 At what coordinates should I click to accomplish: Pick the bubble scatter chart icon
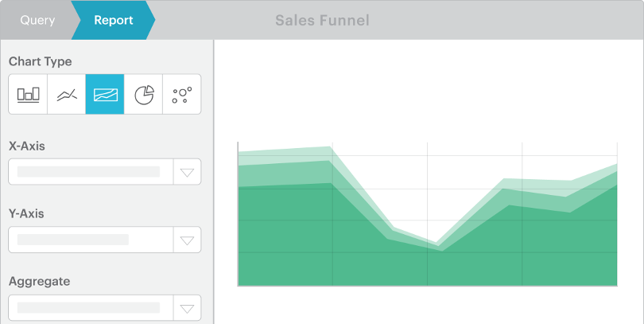[x=182, y=95]
